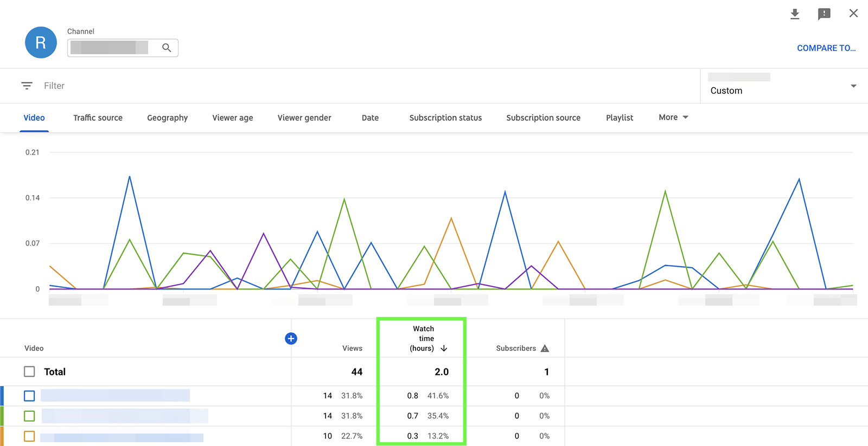Click the filter lines icon

pos(27,86)
